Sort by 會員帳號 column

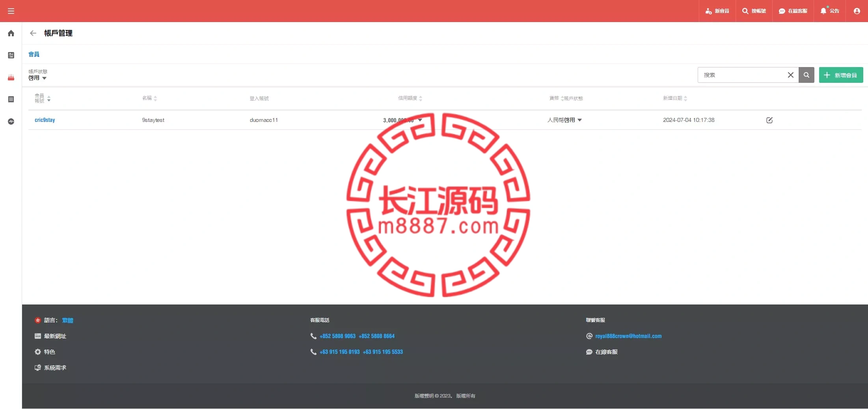[43, 98]
